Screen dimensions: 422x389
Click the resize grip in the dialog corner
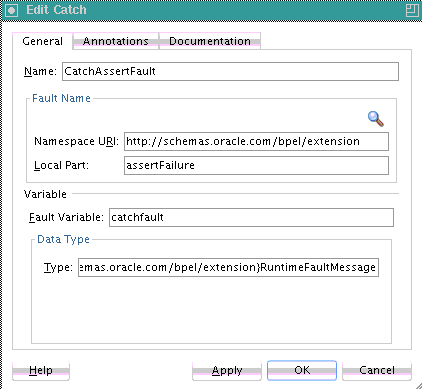tap(418, 385)
